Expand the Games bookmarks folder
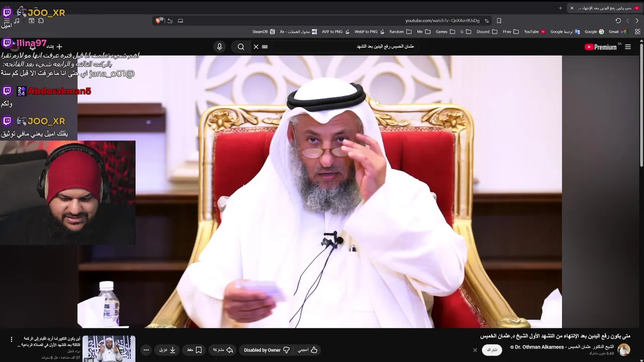This screenshot has height=362, width=644. click(x=445, y=32)
